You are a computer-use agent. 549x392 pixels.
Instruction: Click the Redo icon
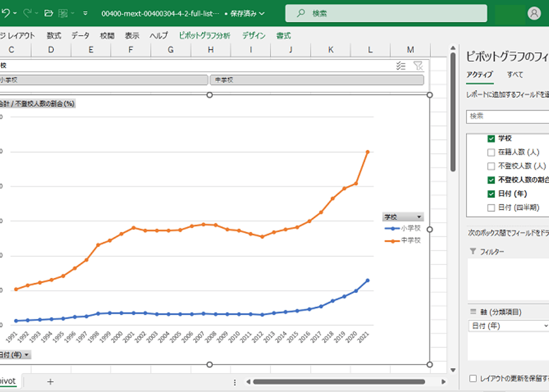click(x=27, y=13)
